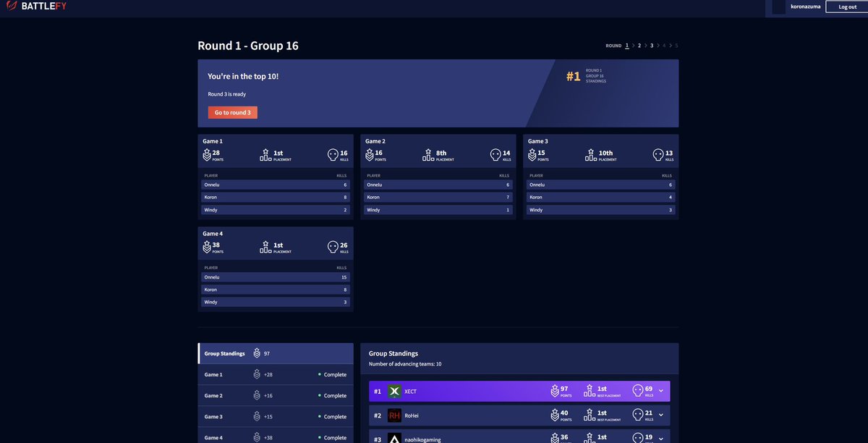Click points icon in sidebar Game 1 row
Viewport: 868px width, 443px height.
257,374
